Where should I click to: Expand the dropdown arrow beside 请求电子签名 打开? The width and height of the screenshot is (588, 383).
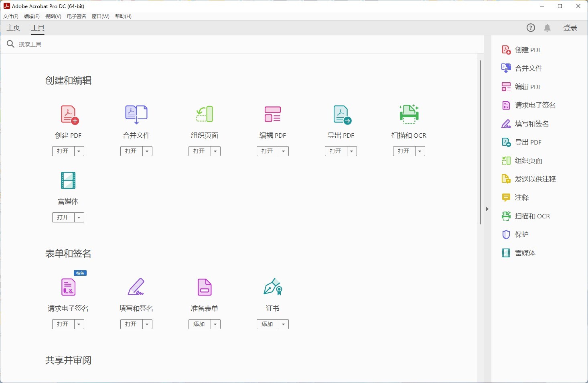pos(79,324)
